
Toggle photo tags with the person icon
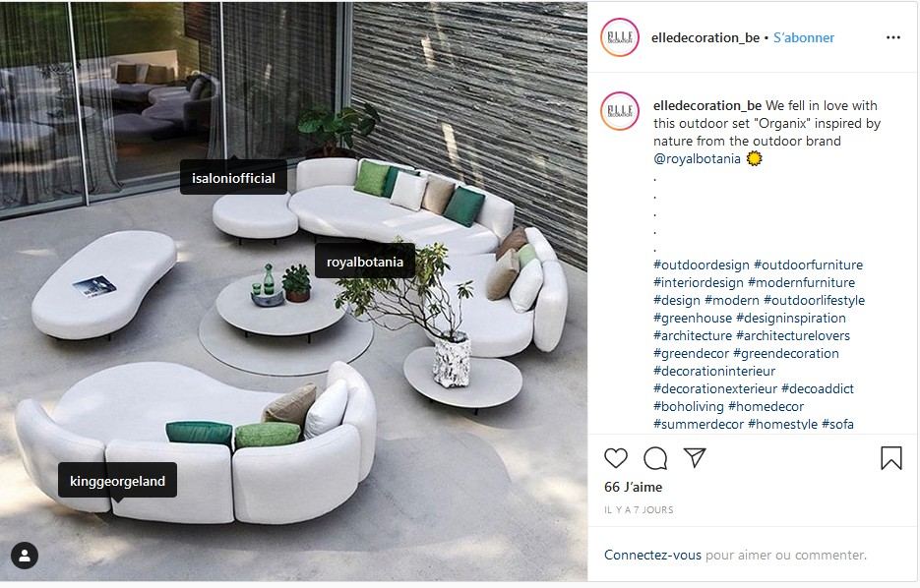(x=25, y=556)
